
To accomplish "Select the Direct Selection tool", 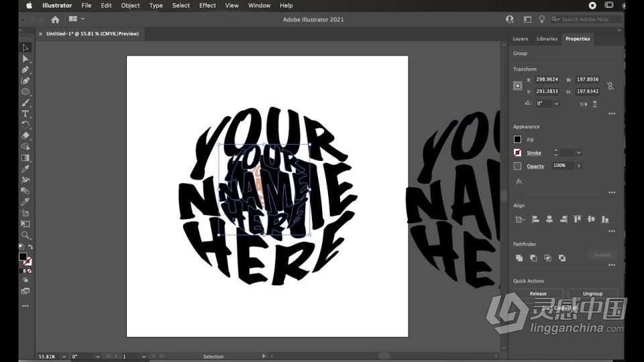I will pos(25,59).
